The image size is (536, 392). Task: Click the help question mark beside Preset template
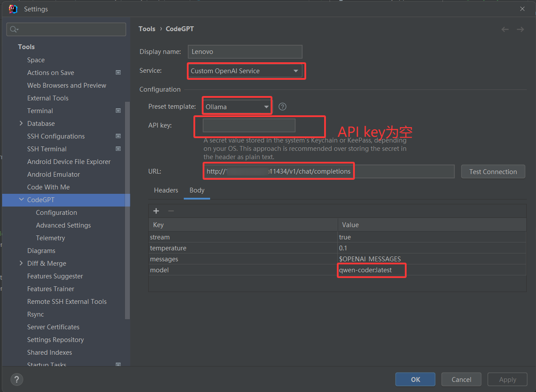[282, 107]
